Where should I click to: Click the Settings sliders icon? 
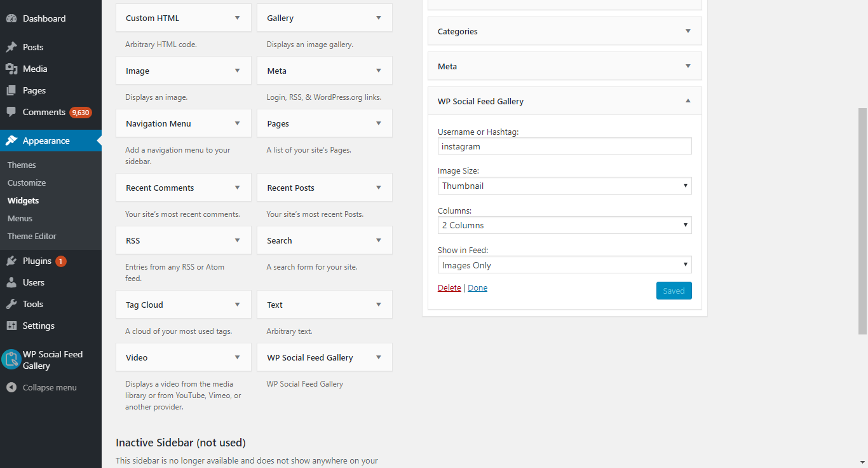(x=11, y=326)
